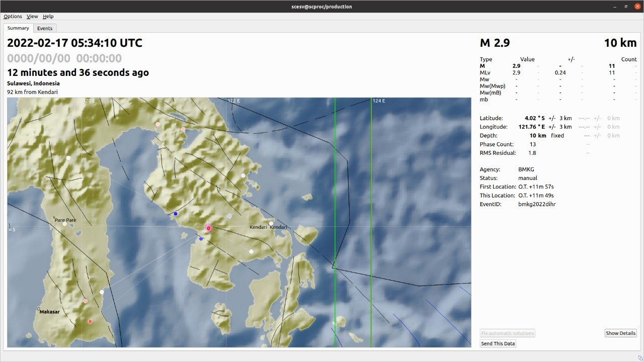
Task: Click the blue station dot northwest of epicenter
Action: coord(175,214)
